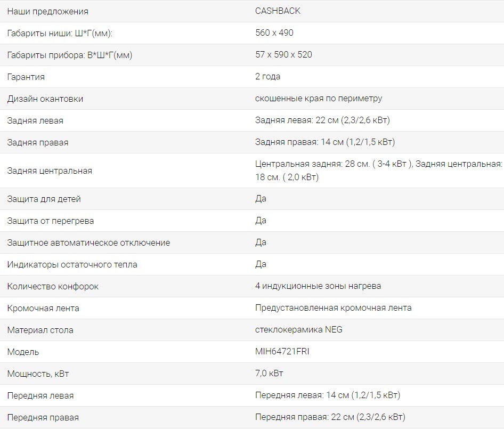Click the 'Гарантия' label
504x429 pixels.
26,77
